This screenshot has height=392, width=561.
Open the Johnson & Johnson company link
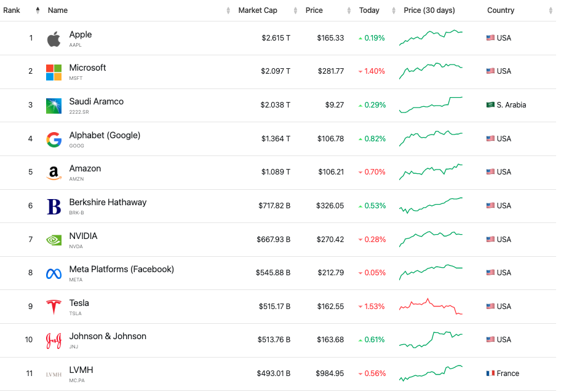coord(108,336)
